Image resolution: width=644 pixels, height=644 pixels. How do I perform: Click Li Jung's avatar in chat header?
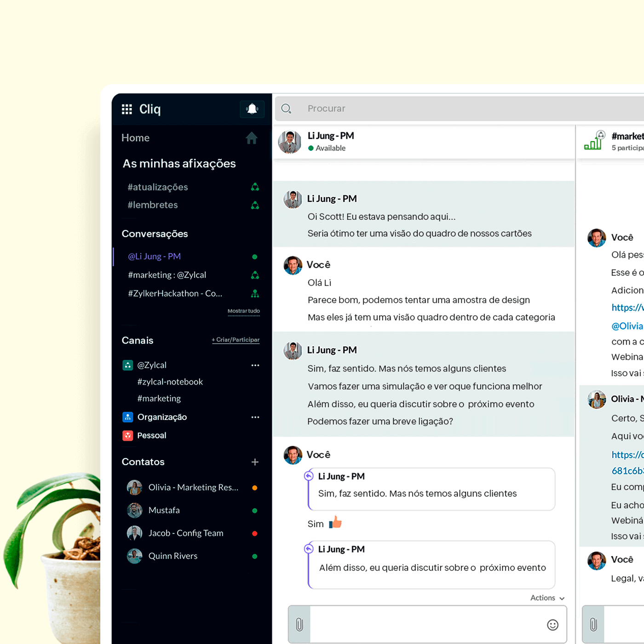tap(290, 142)
